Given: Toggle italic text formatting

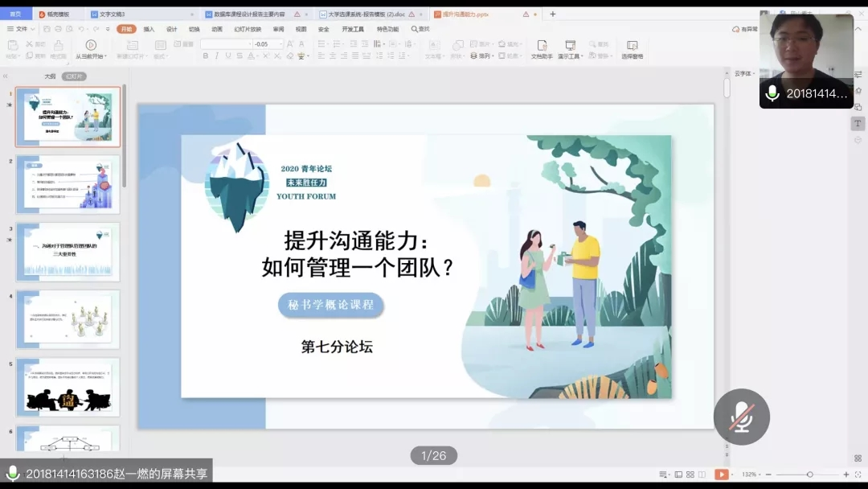Looking at the screenshot, I should [217, 56].
